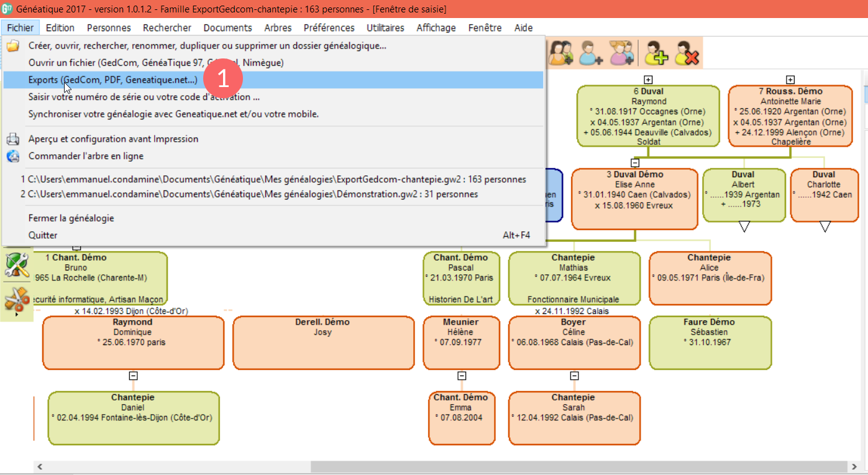Click the add person icon with green plus
The image size is (868, 475).
click(x=656, y=53)
